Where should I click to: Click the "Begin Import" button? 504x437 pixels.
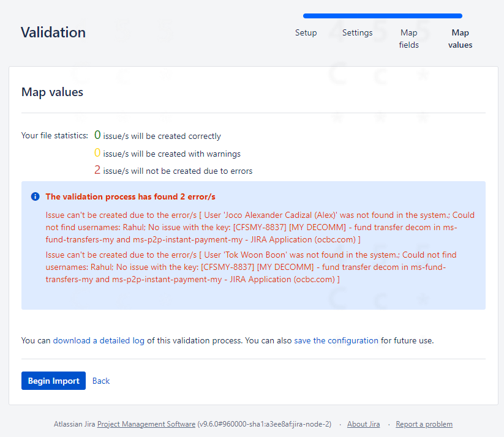tap(53, 380)
